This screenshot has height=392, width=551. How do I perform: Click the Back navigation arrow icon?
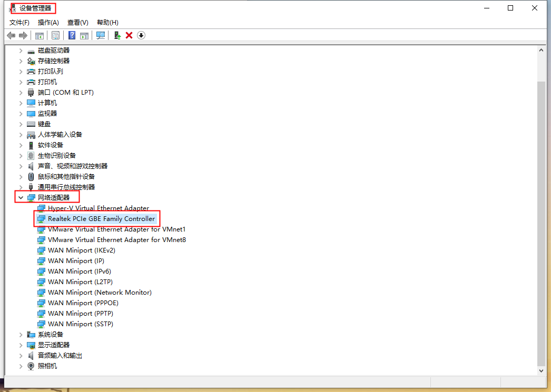click(x=12, y=35)
